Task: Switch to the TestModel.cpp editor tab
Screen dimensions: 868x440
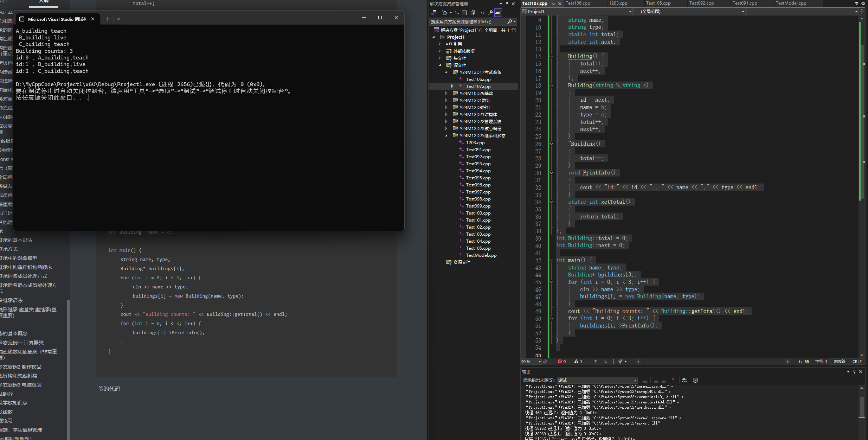Action: pyautogui.click(x=791, y=3)
